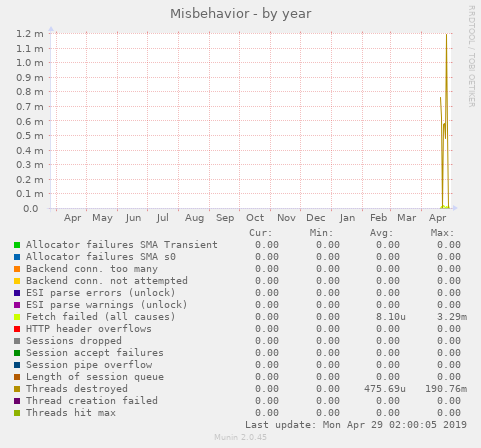Click the 'Session accept failures' label
This screenshot has height=448, width=481.
coord(95,353)
